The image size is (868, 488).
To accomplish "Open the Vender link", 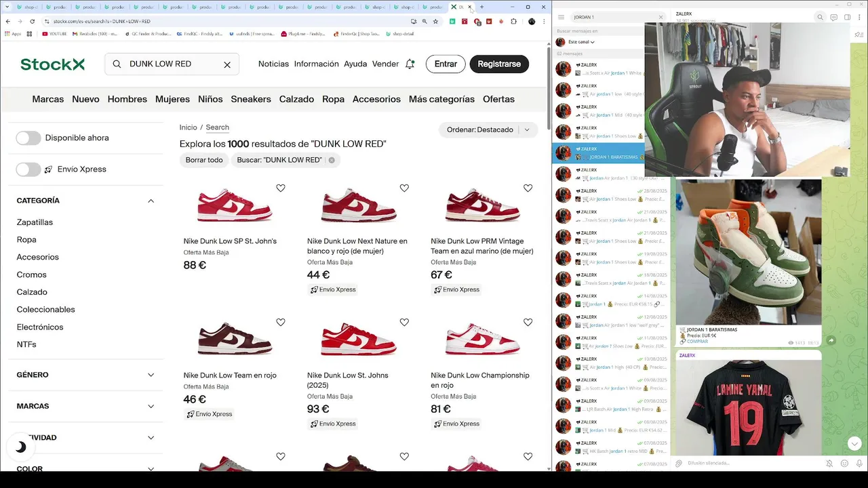I will pyautogui.click(x=386, y=64).
